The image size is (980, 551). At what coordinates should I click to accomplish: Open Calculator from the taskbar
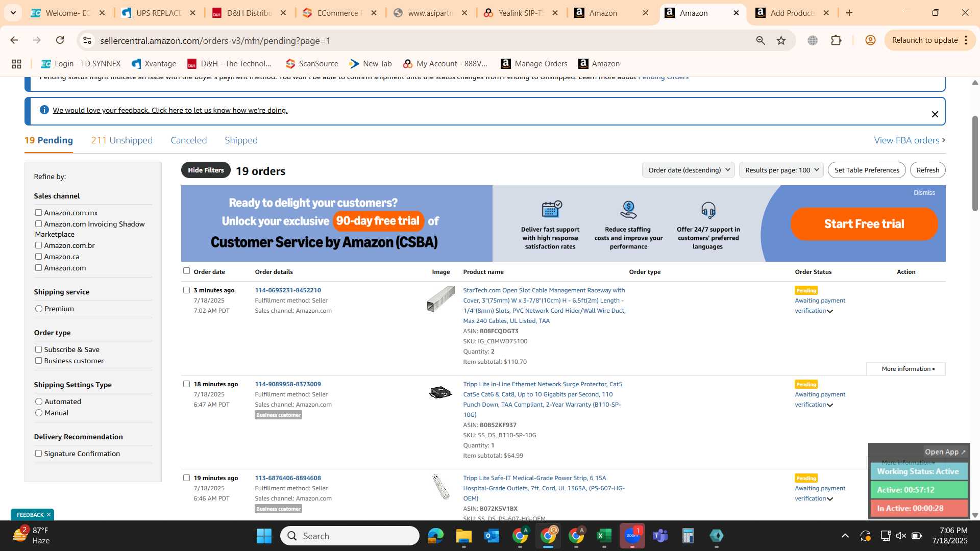coord(688,536)
